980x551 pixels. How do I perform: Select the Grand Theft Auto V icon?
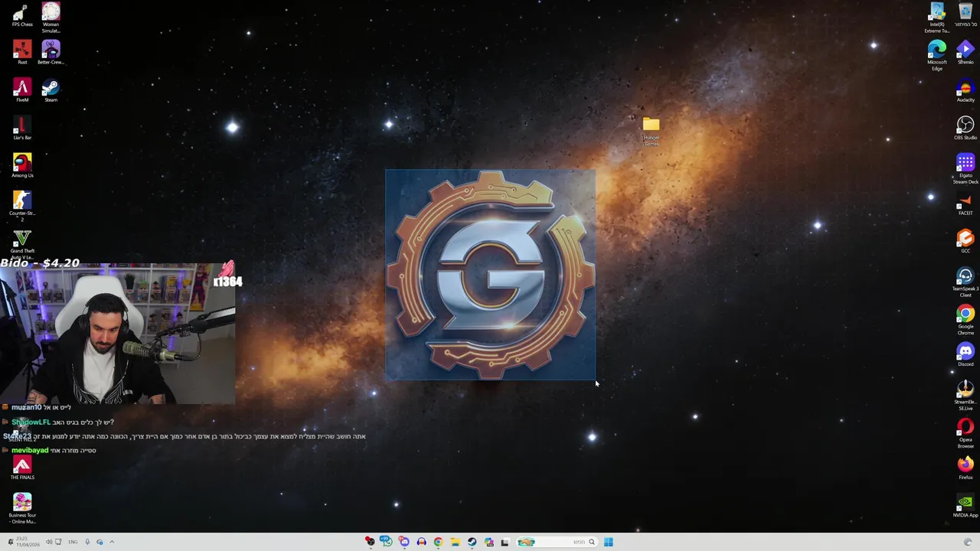(x=22, y=245)
